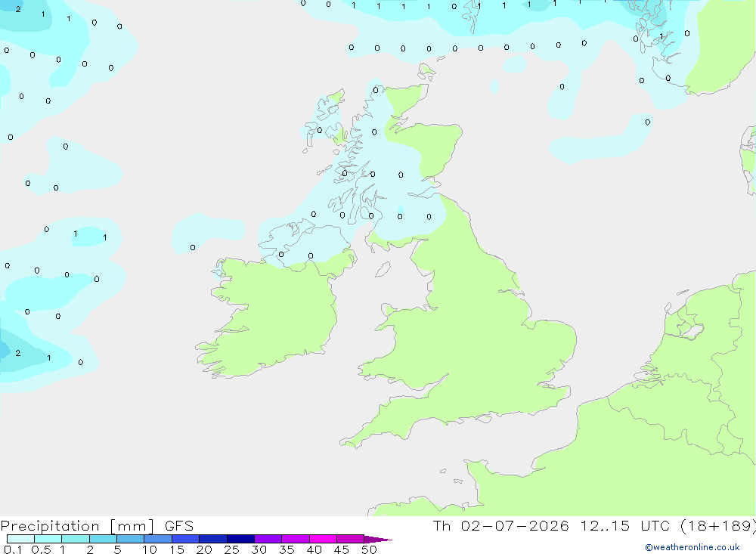
Task: Click the '0.5' legend scale label
Action: click(x=41, y=549)
